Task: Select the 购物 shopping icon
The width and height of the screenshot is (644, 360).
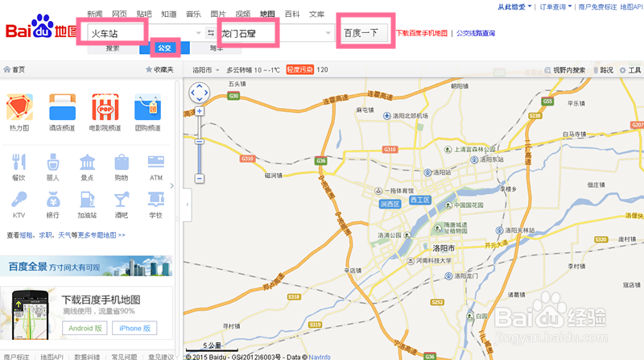Action: click(122, 163)
